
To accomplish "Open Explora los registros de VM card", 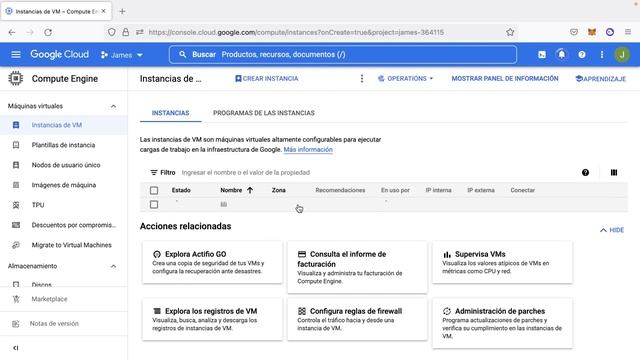I will coord(212,319).
